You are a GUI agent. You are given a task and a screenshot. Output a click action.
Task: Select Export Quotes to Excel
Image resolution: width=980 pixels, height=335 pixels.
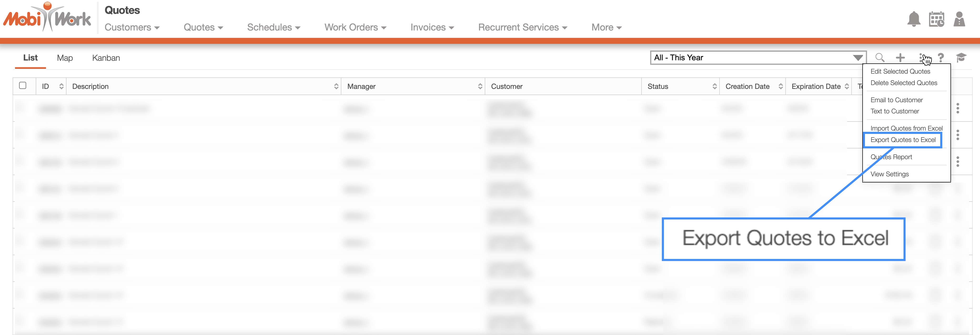(903, 140)
